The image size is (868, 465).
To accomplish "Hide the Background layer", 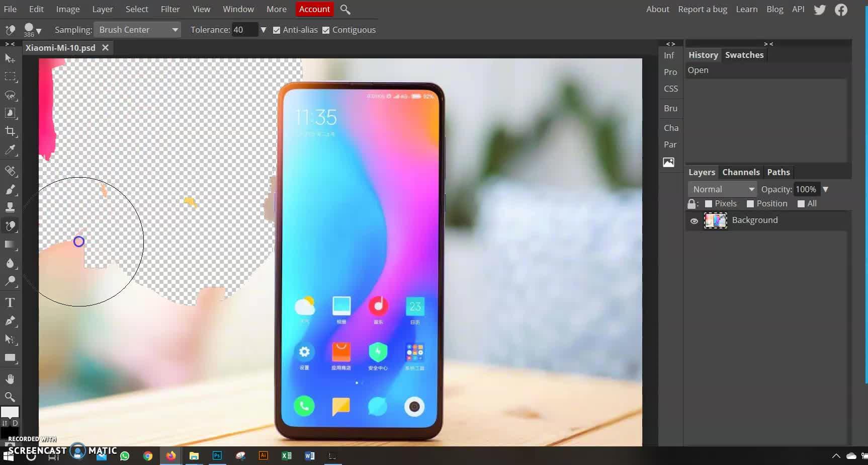I will (694, 221).
